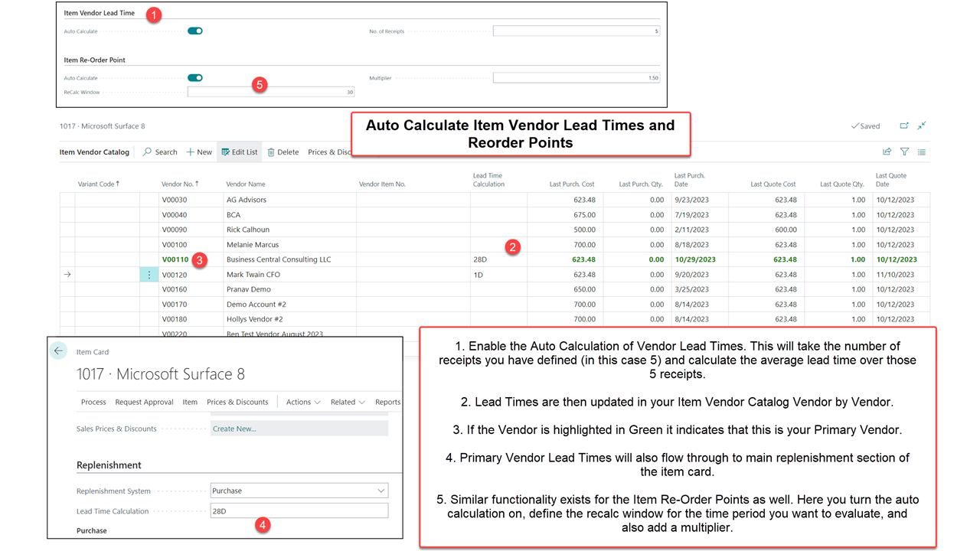Click vendor name Hollys Vendor #2
The height and width of the screenshot is (551, 980).
click(x=255, y=319)
